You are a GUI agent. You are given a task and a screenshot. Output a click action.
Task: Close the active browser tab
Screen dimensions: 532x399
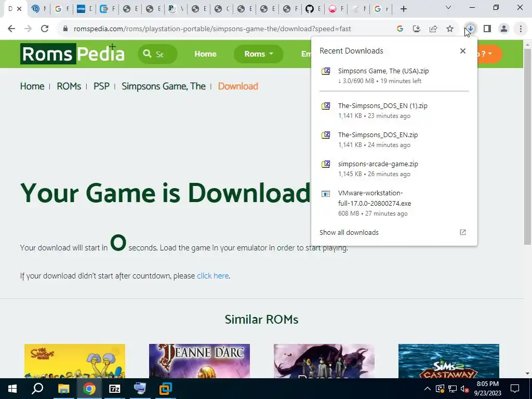[x=19, y=9]
